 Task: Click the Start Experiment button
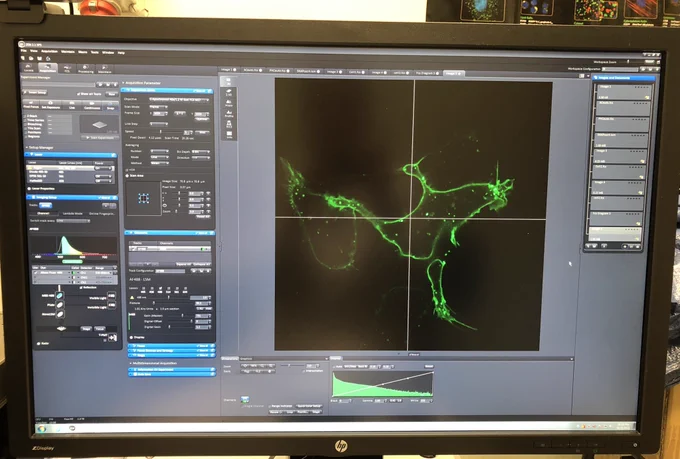click(100, 138)
